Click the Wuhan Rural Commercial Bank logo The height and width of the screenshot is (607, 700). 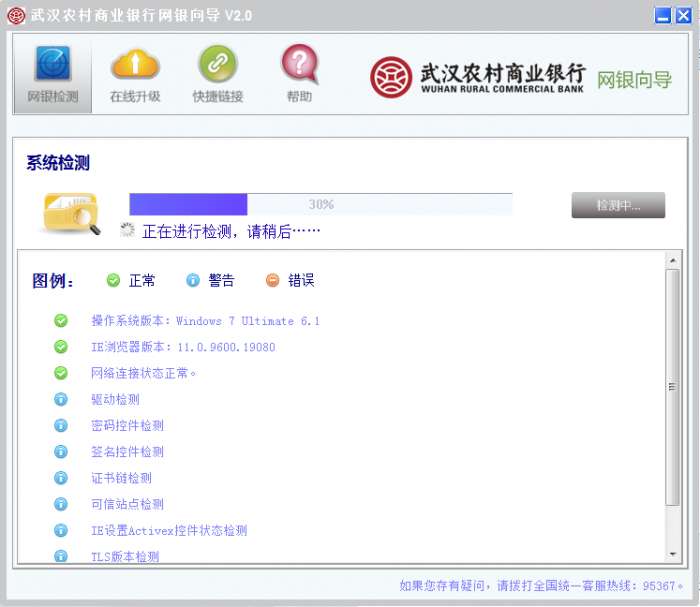pyautogui.click(x=391, y=77)
